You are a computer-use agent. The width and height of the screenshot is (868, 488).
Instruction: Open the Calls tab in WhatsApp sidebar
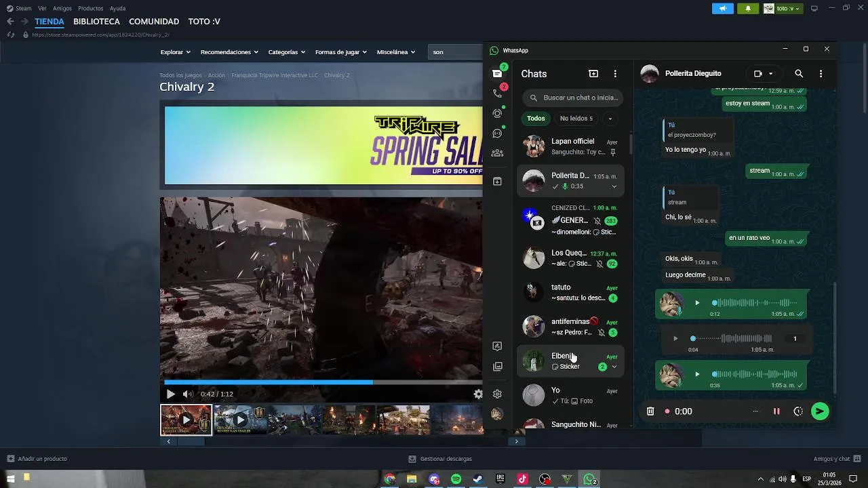coord(497,94)
